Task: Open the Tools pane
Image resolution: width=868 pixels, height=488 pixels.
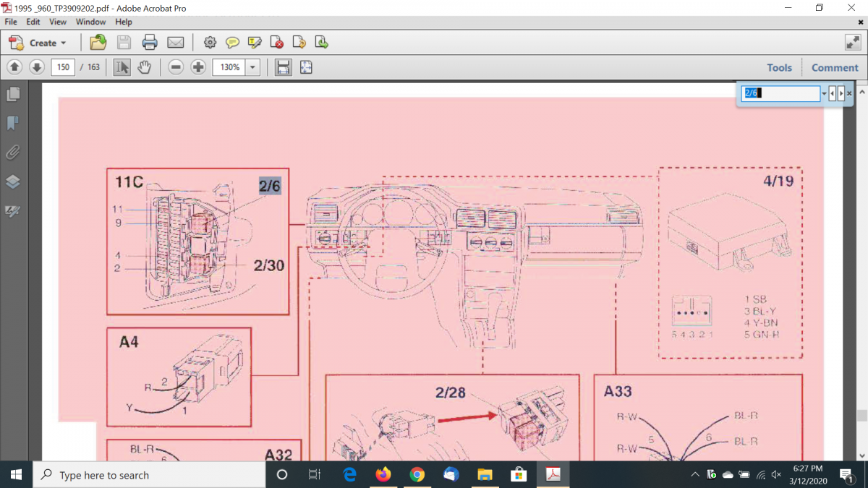Action: 779,67
